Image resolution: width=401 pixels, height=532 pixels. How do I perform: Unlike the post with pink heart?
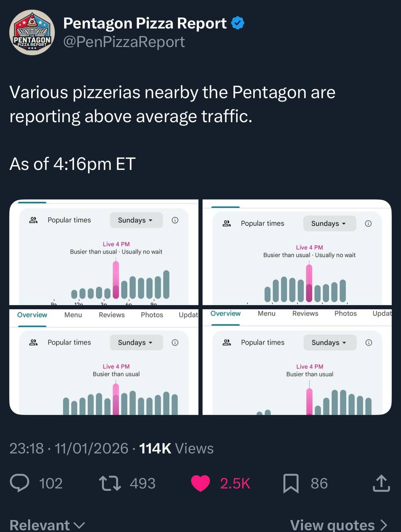pos(200,483)
